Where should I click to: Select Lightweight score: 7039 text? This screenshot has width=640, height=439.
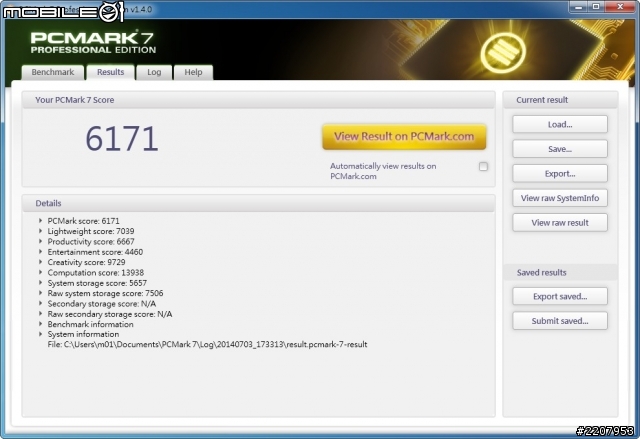tap(91, 231)
